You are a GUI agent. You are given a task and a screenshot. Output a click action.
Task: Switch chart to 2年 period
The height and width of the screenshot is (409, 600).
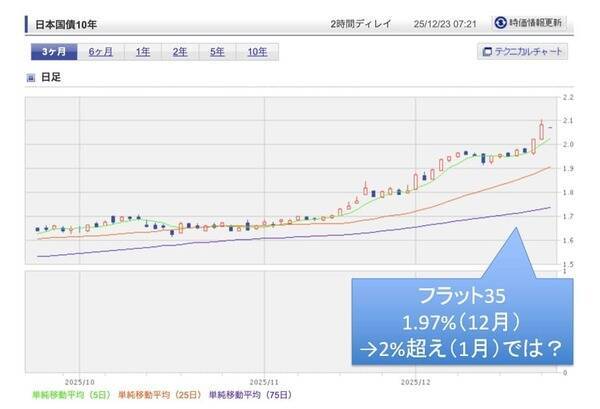coord(180,52)
